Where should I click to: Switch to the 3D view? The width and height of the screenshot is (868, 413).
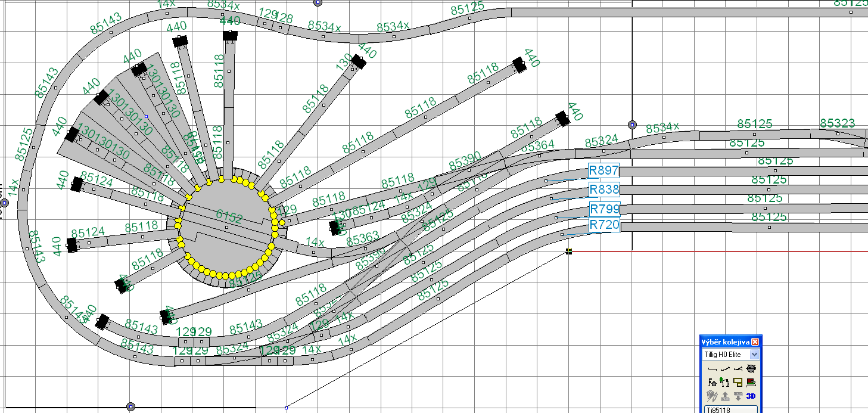click(x=751, y=395)
